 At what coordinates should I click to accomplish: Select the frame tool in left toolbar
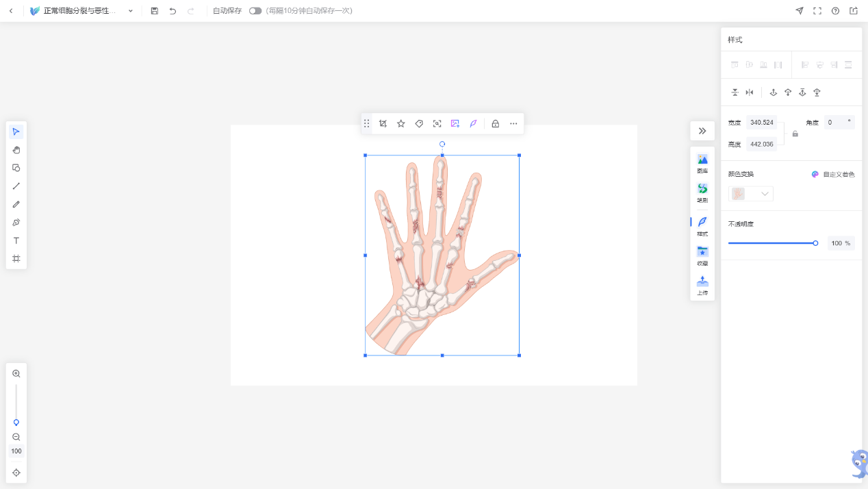coord(16,259)
